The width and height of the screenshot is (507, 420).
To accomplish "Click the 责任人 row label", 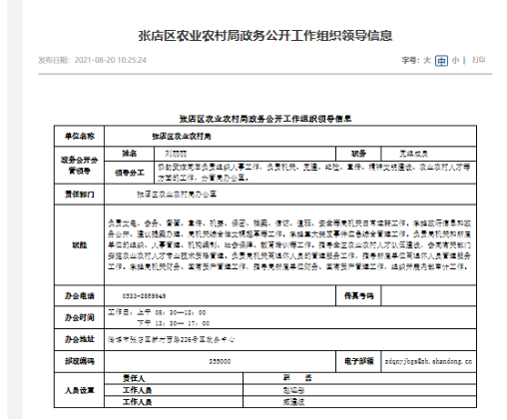I will coord(134,378).
